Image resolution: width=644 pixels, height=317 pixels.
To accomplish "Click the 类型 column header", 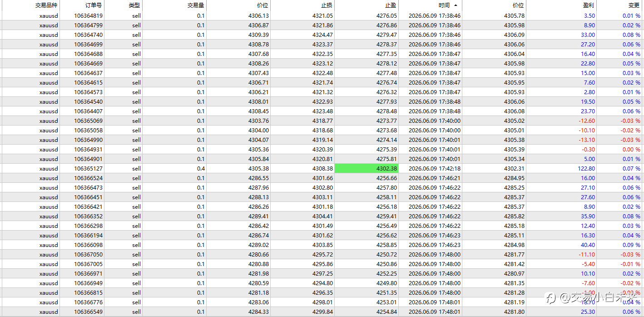I will (134, 5).
